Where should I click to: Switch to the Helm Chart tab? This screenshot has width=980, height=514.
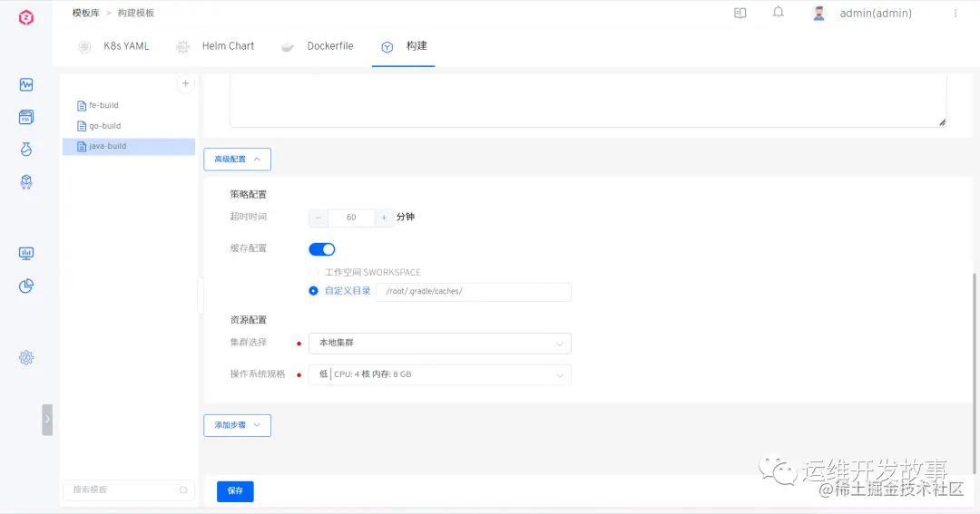(x=228, y=45)
